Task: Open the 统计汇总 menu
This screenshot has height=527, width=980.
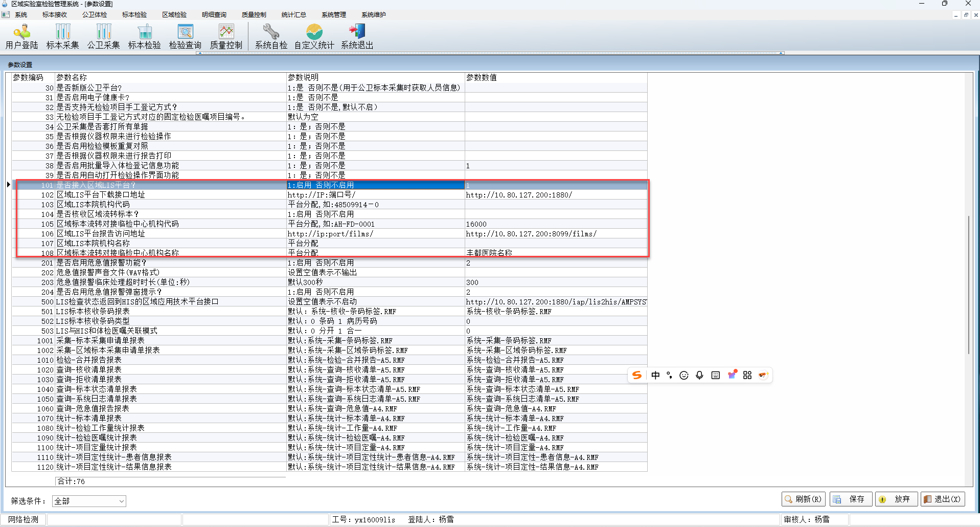Action: coord(293,15)
